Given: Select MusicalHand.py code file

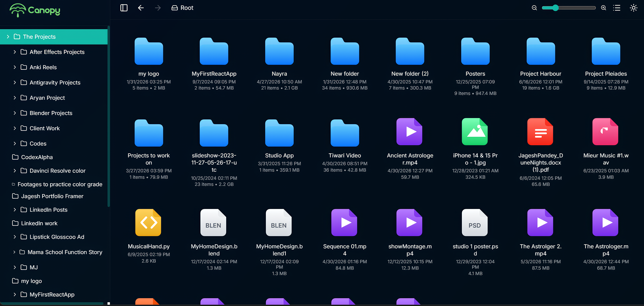Looking at the screenshot, I should [x=148, y=223].
